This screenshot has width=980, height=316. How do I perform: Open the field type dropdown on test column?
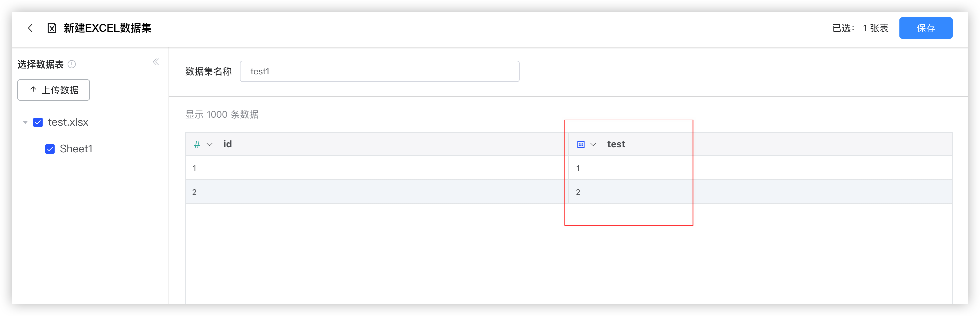point(593,144)
